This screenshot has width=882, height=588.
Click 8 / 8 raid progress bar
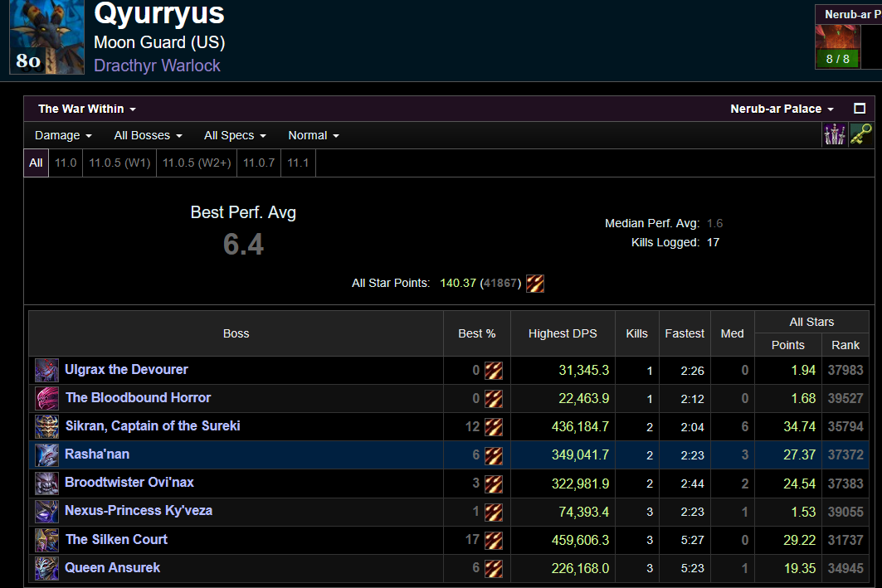tap(837, 59)
